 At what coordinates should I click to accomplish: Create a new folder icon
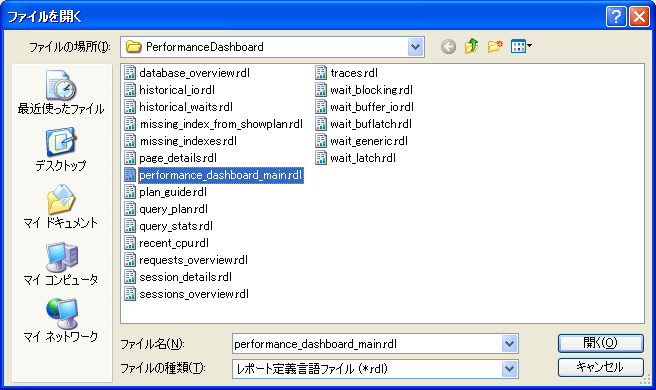point(495,46)
